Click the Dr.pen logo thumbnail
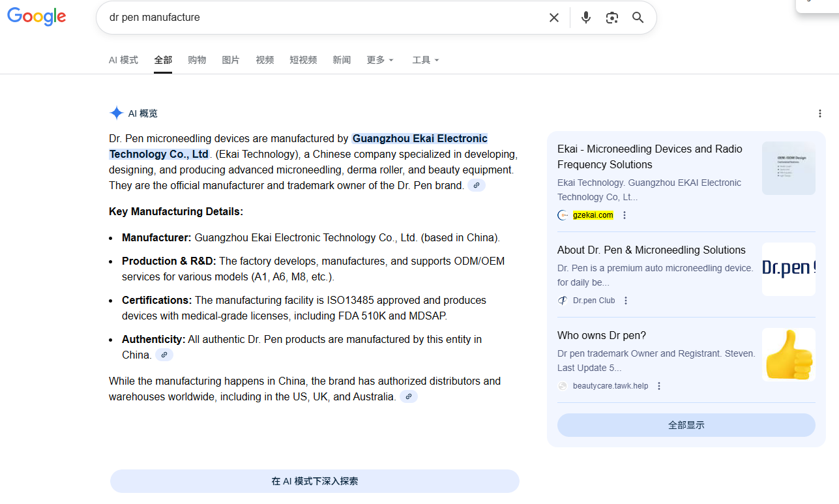 pos(788,269)
